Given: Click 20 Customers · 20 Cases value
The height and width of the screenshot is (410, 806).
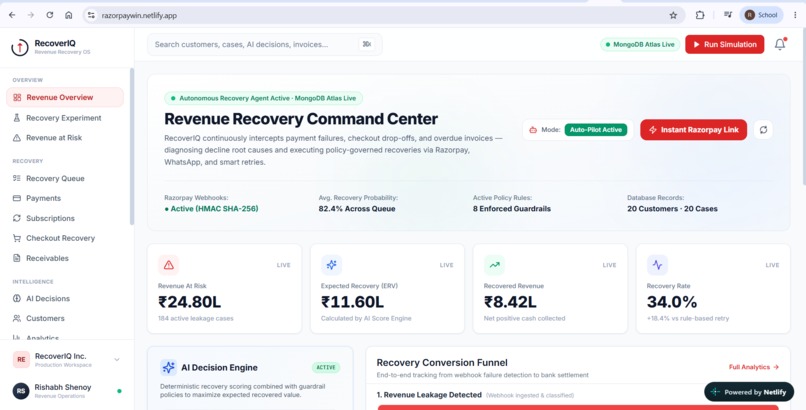Looking at the screenshot, I should 672,209.
